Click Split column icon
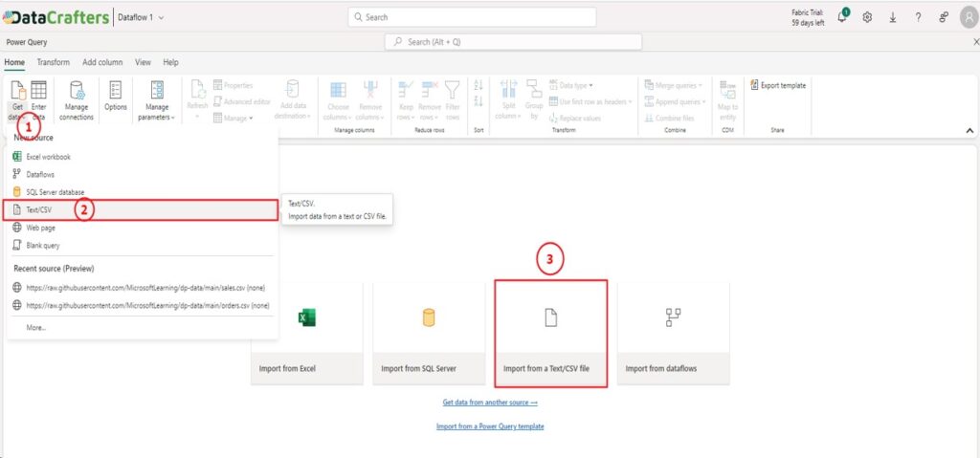Viewport: 980px width, 458px height. click(508, 89)
